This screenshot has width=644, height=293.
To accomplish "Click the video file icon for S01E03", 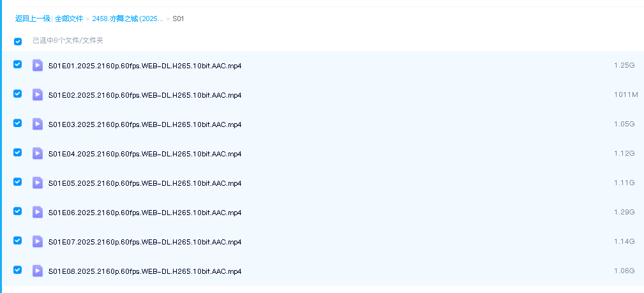I will 38,124.
